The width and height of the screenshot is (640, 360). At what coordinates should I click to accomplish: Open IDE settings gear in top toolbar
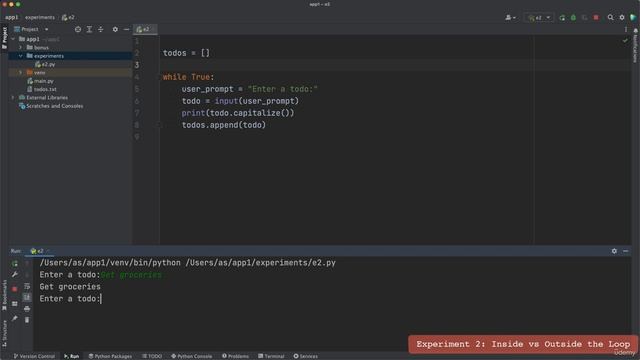622,18
